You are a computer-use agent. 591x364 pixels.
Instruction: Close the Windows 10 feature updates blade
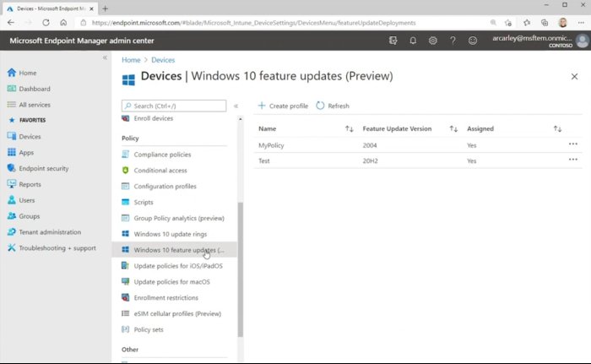click(574, 77)
